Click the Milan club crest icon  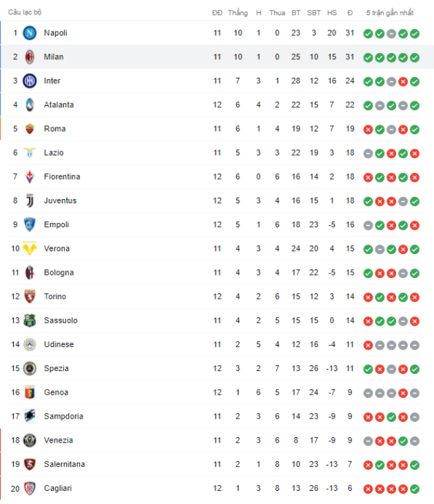coord(30,57)
